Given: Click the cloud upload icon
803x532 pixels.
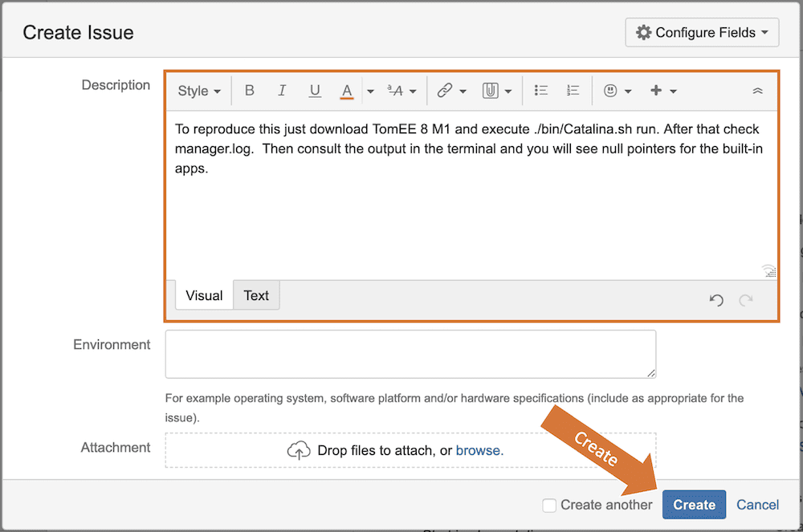Looking at the screenshot, I should 299,450.
